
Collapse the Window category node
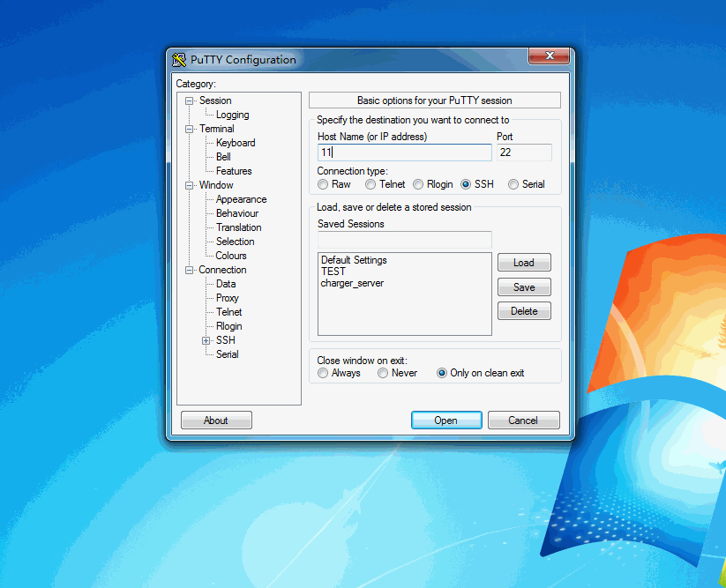pos(189,185)
